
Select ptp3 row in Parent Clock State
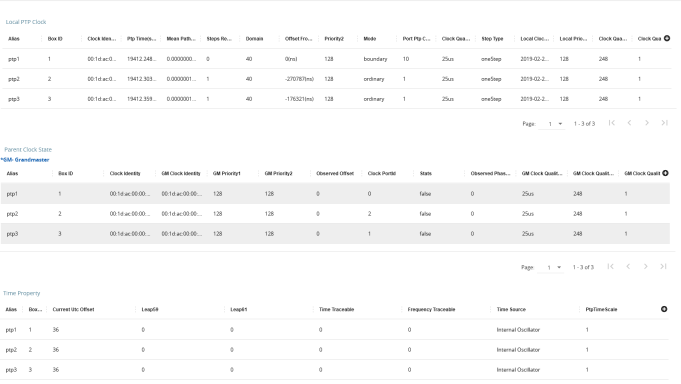(x=335, y=234)
